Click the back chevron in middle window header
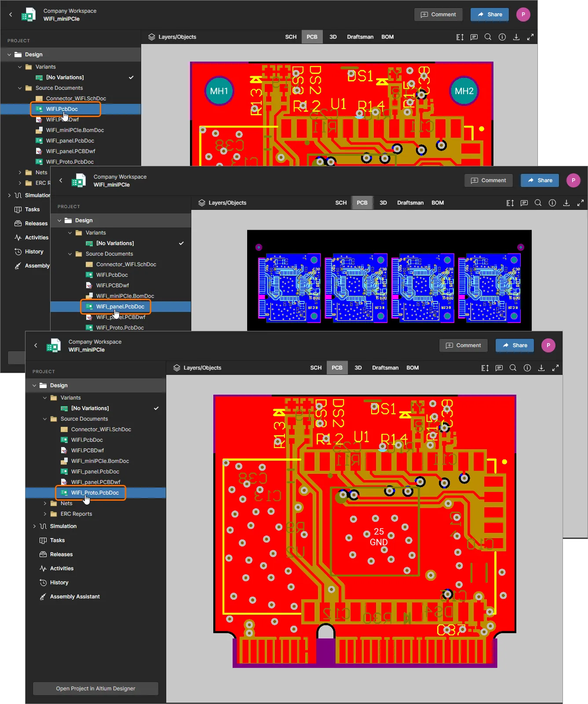588x704 pixels. coord(61,180)
